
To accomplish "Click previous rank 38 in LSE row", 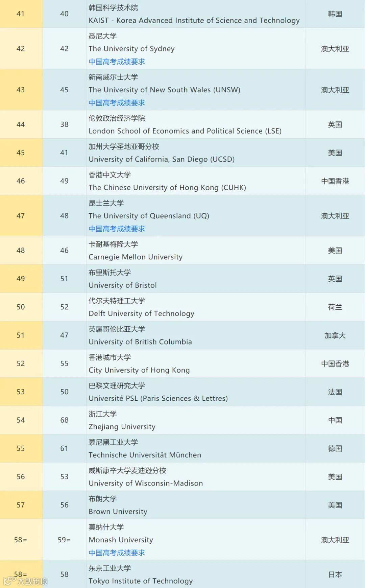I will tap(64, 124).
